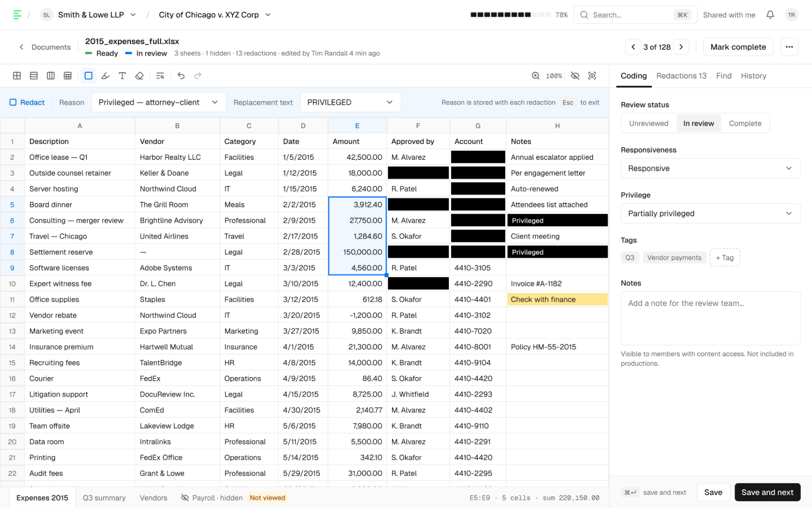812x508 pixels.
Task: Open the Reason dropdown for privileged attorney-client
Action: pyautogui.click(x=159, y=102)
